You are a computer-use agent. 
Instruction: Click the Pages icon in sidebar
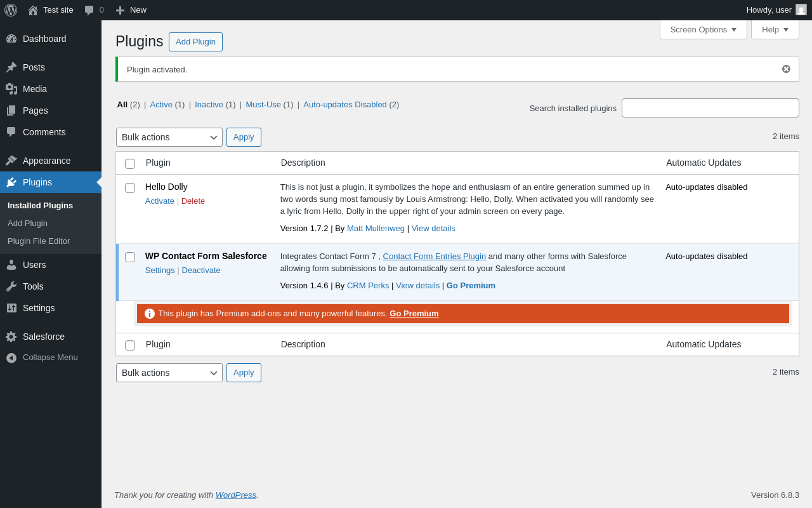coord(11,110)
